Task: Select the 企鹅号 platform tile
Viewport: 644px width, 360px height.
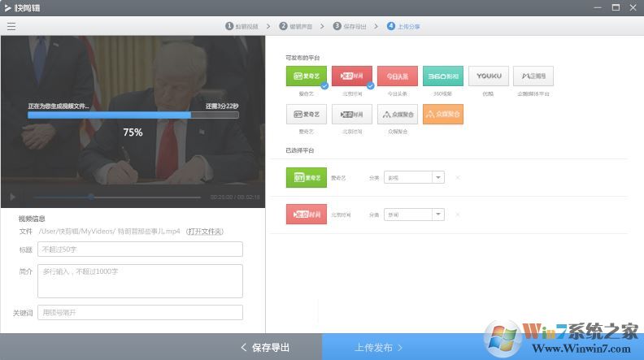Action: pyautogui.click(x=533, y=76)
